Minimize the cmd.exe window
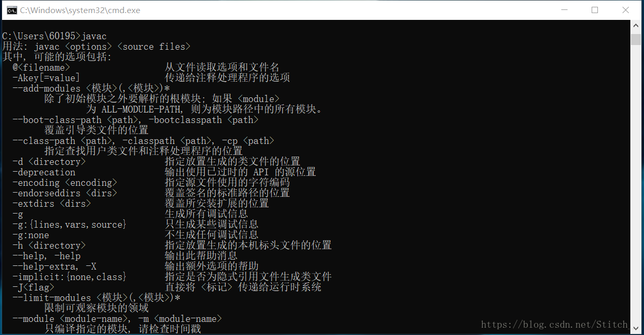The height and width of the screenshot is (335, 644). 564,10
